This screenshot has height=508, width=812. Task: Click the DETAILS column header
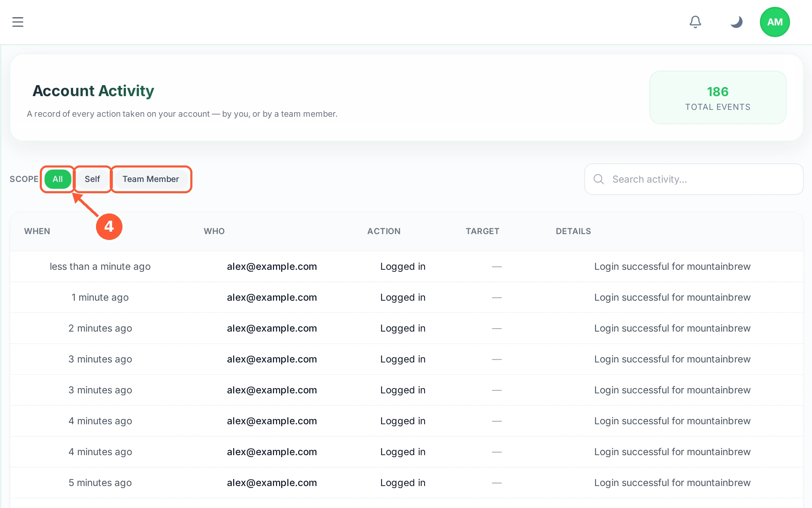tap(573, 231)
